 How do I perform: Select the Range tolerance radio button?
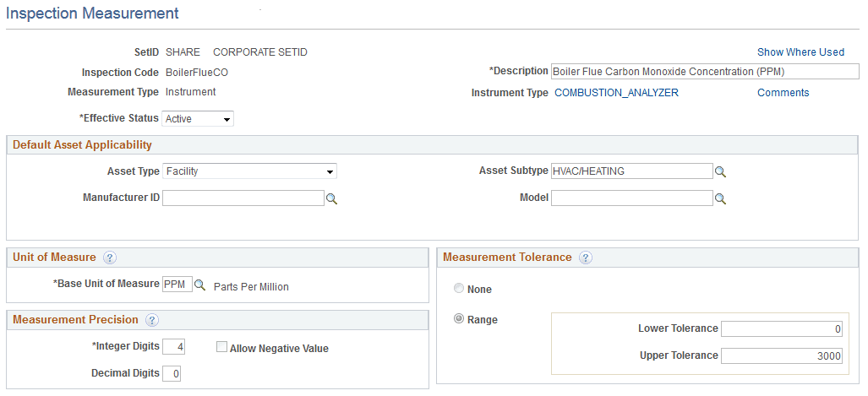[459, 319]
